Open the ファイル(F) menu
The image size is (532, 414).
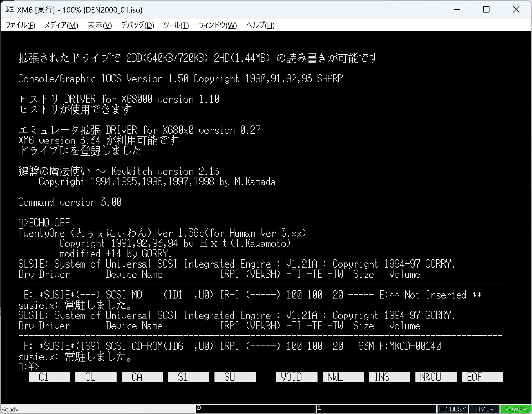[x=20, y=25]
